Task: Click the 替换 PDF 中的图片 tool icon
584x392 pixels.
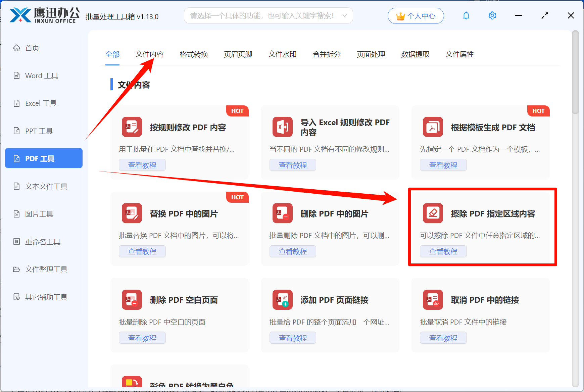Action: point(132,213)
